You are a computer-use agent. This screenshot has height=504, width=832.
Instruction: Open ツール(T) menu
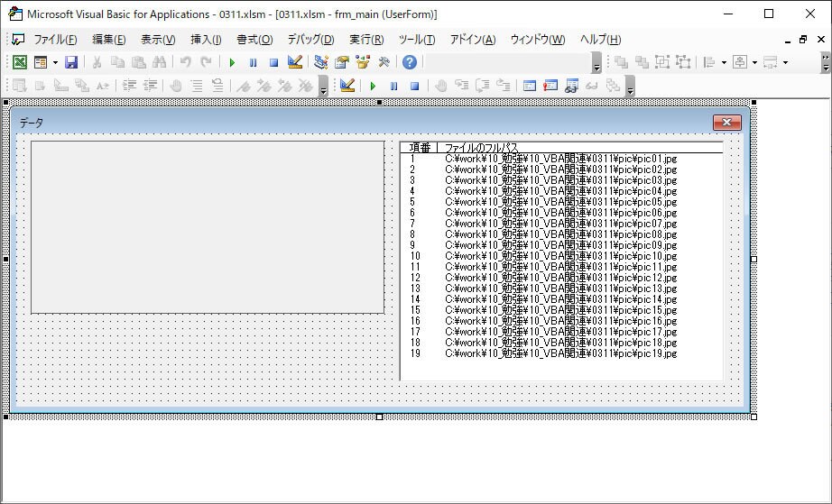(x=417, y=39)
